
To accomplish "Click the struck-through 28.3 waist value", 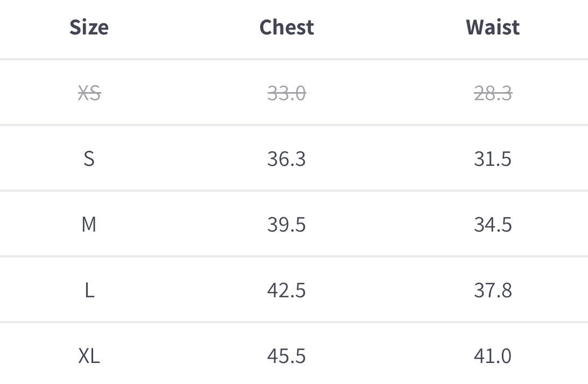I will (493, 93).
